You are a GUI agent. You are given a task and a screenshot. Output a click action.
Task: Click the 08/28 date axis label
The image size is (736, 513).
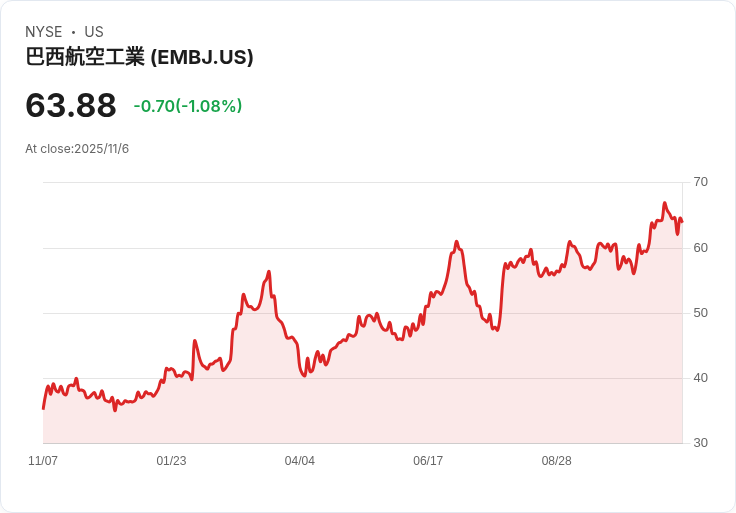[x=557, y=461]
